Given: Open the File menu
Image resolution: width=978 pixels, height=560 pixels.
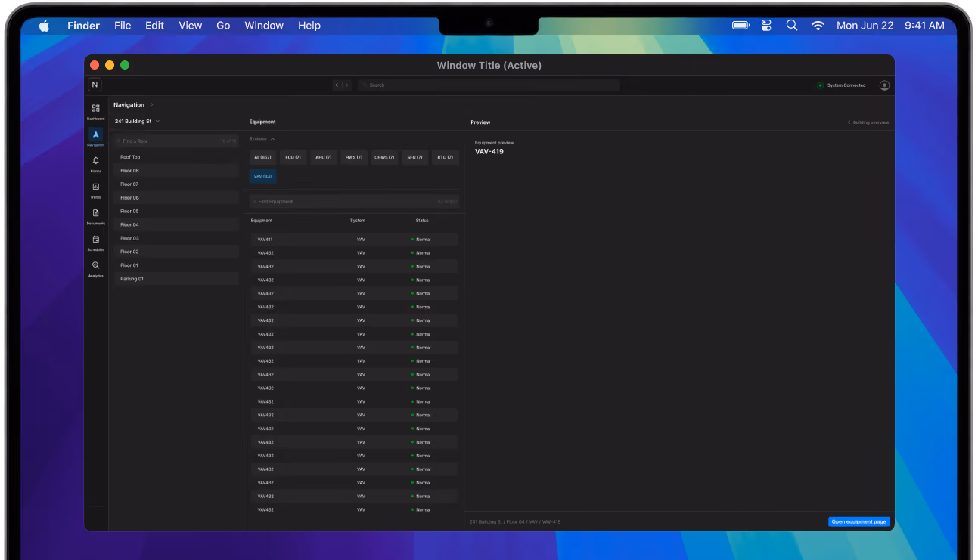Looking at the screenshot, I should pyautogui.click(x=123, y=26).
